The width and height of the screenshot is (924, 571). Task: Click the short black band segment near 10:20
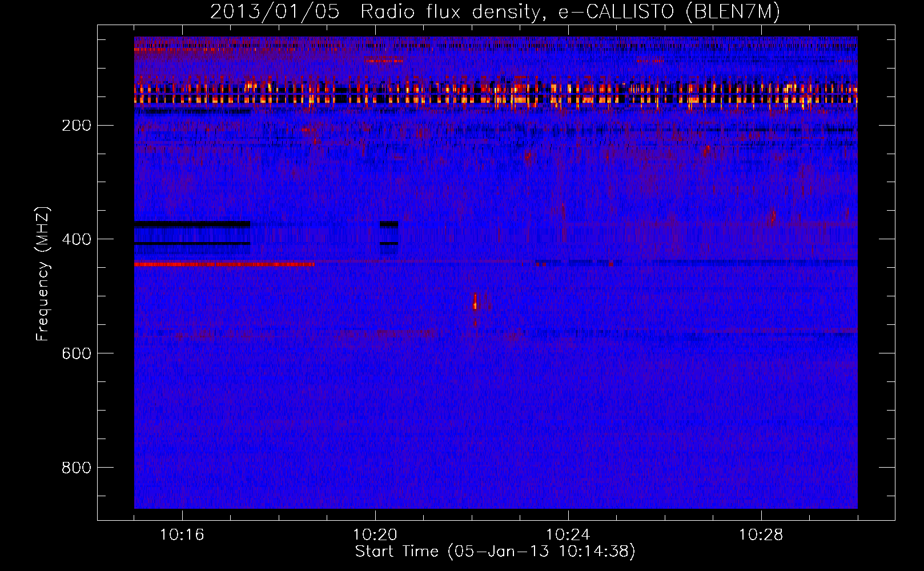tap(389, 224)
